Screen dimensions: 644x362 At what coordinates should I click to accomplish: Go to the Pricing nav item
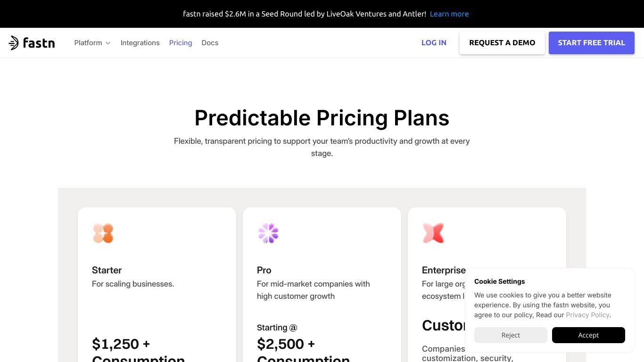click(x=181, y=43)
